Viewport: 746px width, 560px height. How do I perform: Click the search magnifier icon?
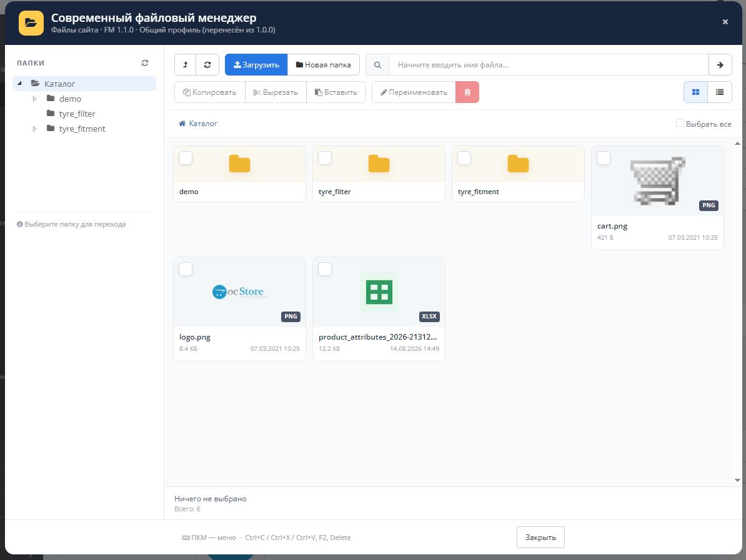click(x=377, y=65)
